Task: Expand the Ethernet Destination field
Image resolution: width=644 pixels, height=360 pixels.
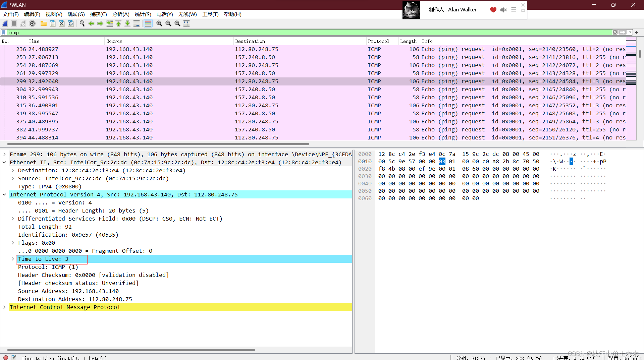Action: tap(13, 170)
